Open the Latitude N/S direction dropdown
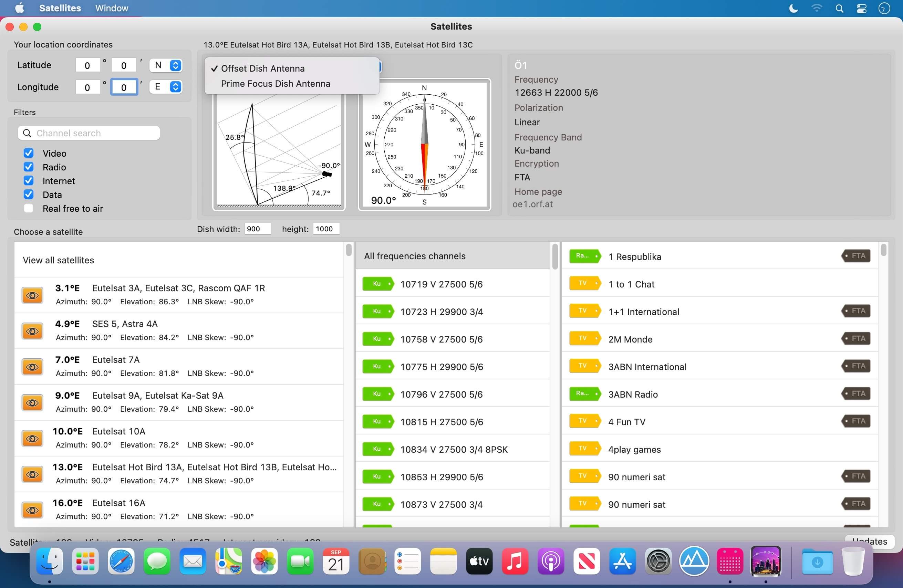Image resolution: width=903 pixels, height=588 pixels. [x=166, y=65]
